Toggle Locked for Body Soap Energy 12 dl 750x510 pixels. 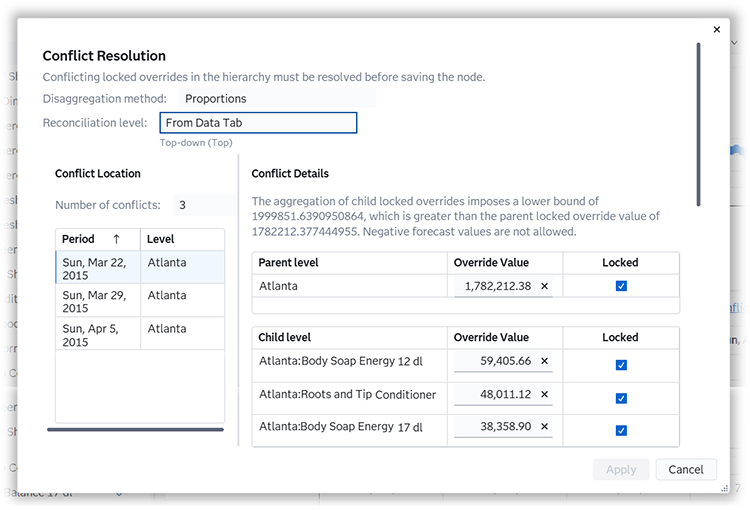621,365
